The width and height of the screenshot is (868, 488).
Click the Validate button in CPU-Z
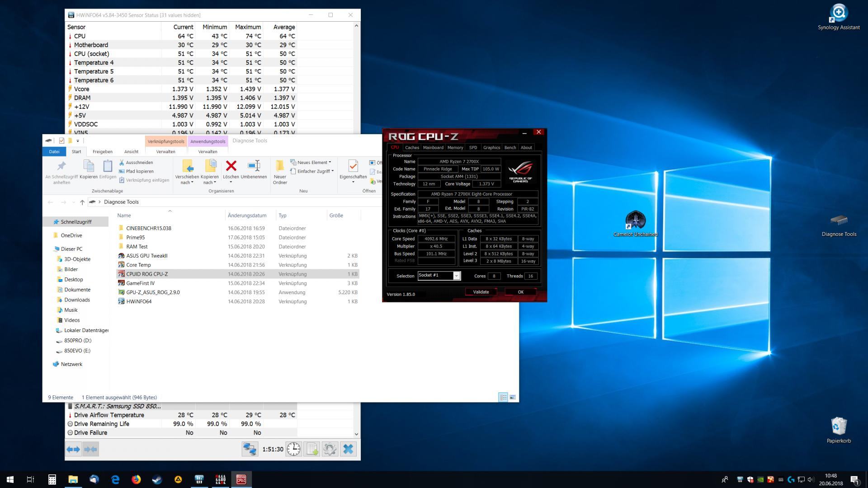point(481,292)
